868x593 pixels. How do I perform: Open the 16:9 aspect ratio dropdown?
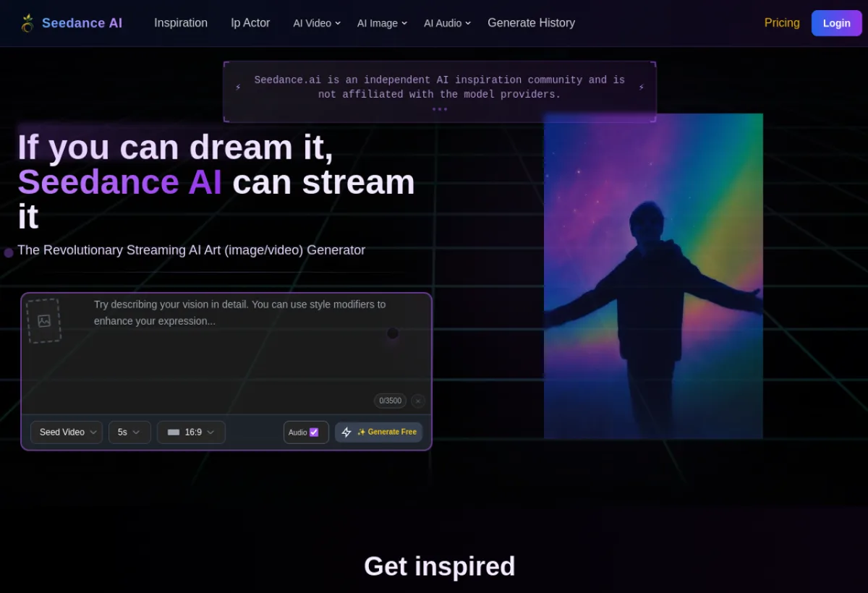191,432
